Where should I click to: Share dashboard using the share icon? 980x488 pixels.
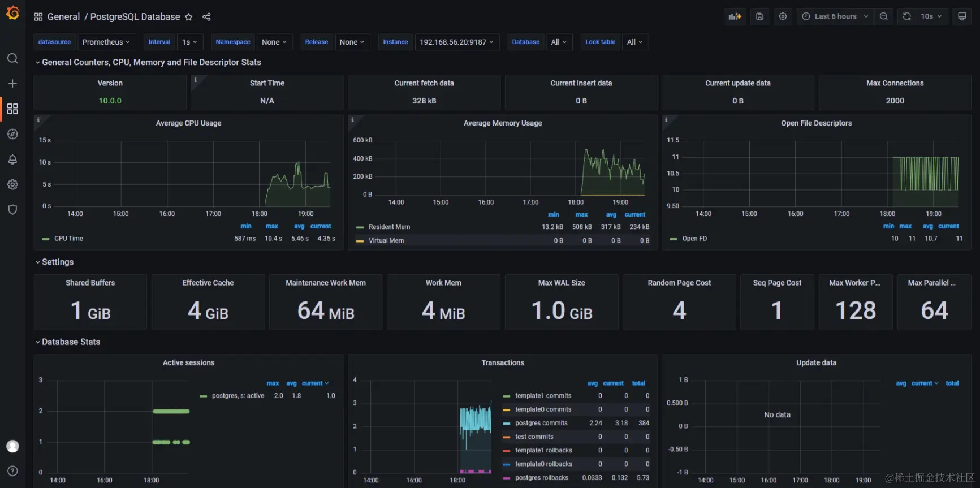point(206,17)
